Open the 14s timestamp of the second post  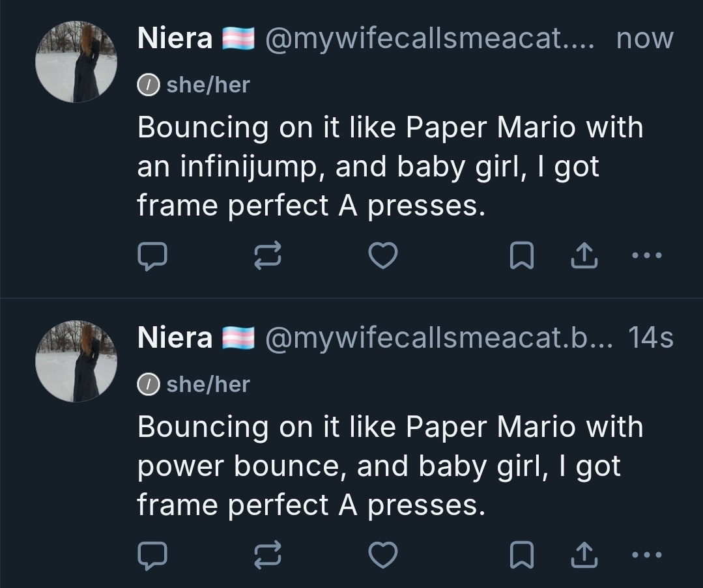click(650, 337)
